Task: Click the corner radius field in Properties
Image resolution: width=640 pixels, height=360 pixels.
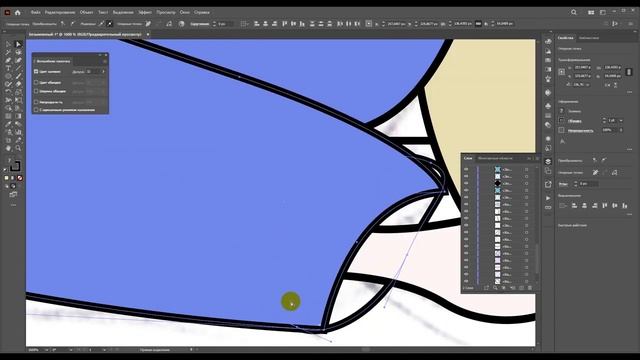Action: pyautogui.click(x=589, y=184)
